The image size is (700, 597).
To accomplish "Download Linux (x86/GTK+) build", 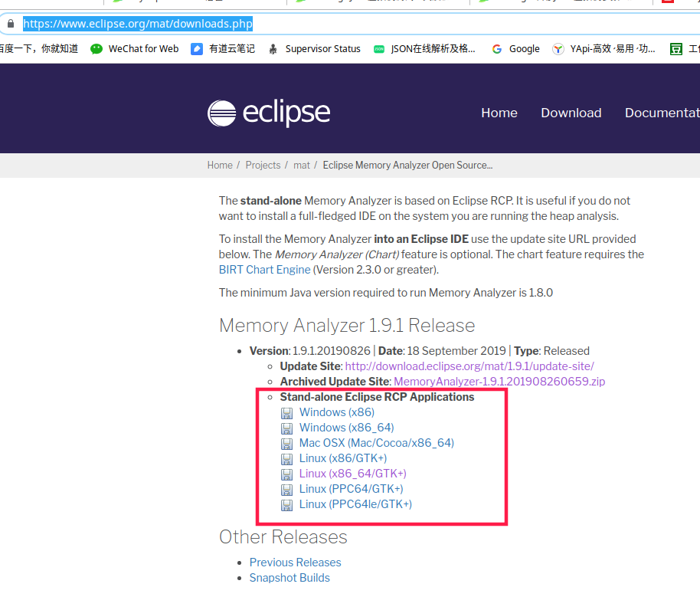I will [343, 458].
